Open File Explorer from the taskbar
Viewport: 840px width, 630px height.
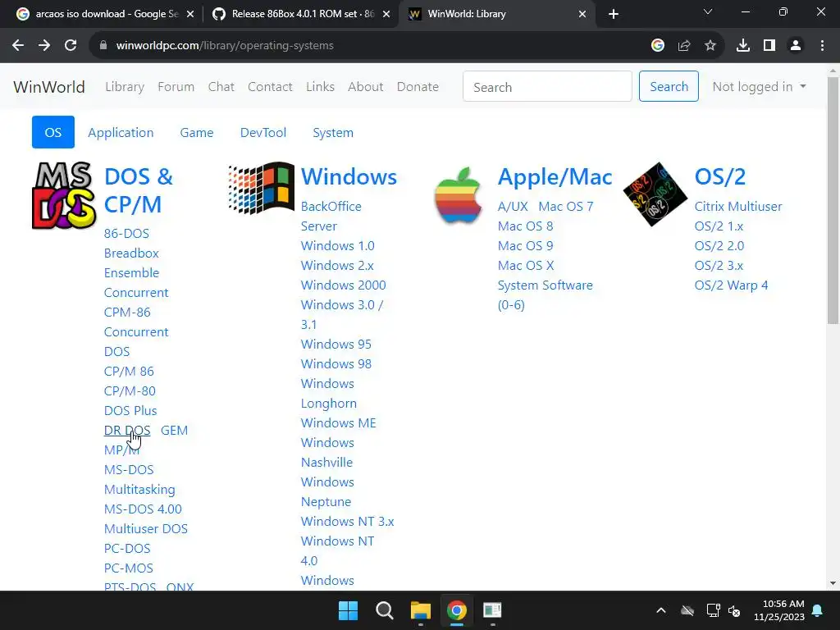[x=421, y=610]
